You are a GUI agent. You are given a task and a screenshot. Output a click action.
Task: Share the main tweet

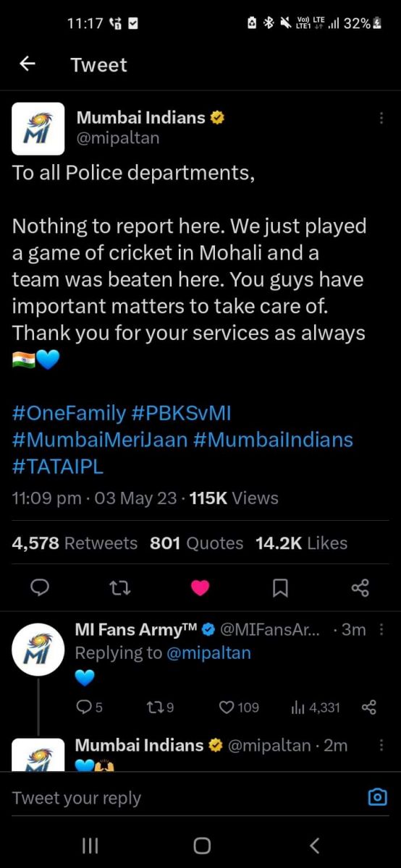[x=360, y=587]
